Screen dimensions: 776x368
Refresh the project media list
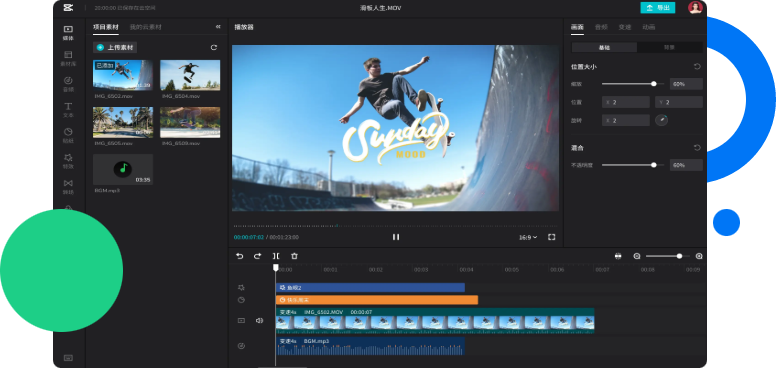[x=214, y=47]
